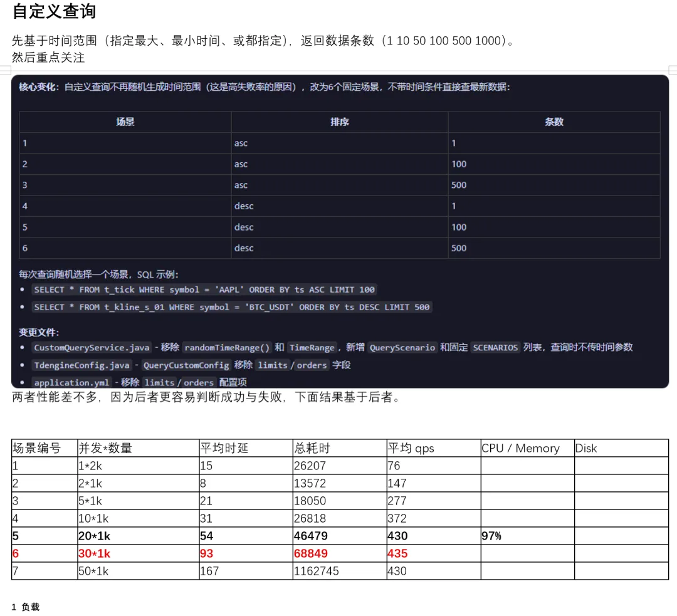677x616 pixels.
Task: Click the 平均 qps header cell
Action: 434,448
